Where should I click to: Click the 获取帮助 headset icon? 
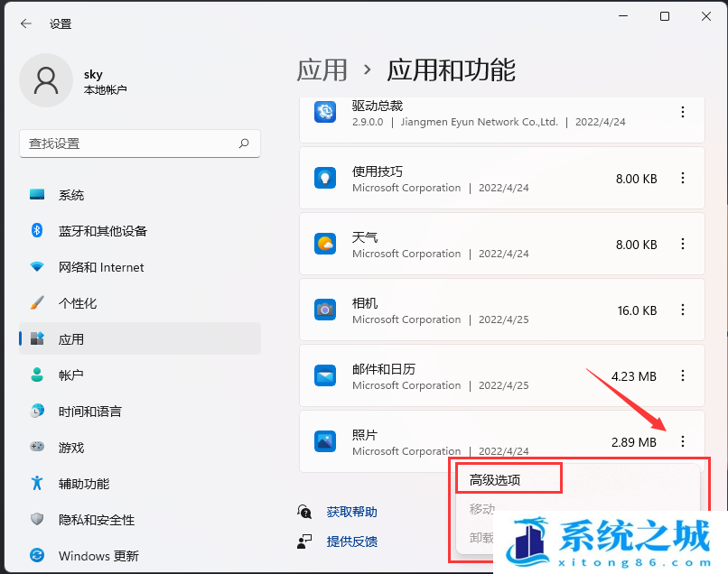coord(304,512)
